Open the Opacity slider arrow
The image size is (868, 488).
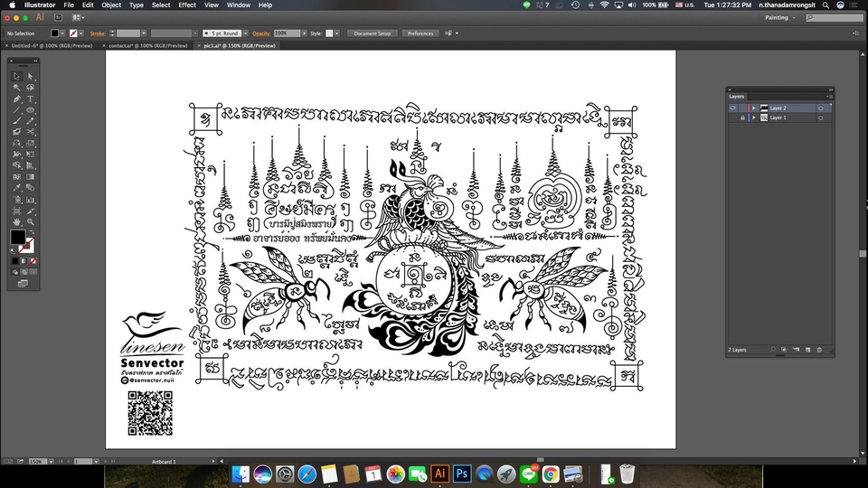tap(304, 33)
